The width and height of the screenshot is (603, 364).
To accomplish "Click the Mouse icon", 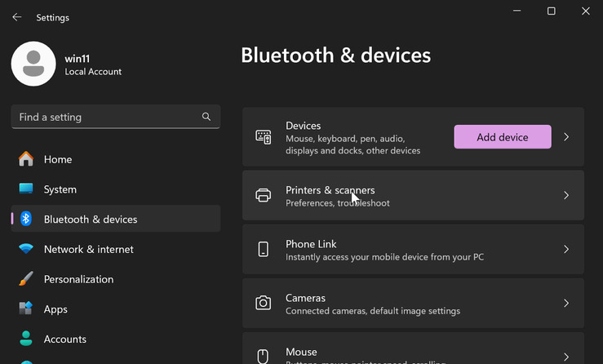I will click(x=263, y=357).
